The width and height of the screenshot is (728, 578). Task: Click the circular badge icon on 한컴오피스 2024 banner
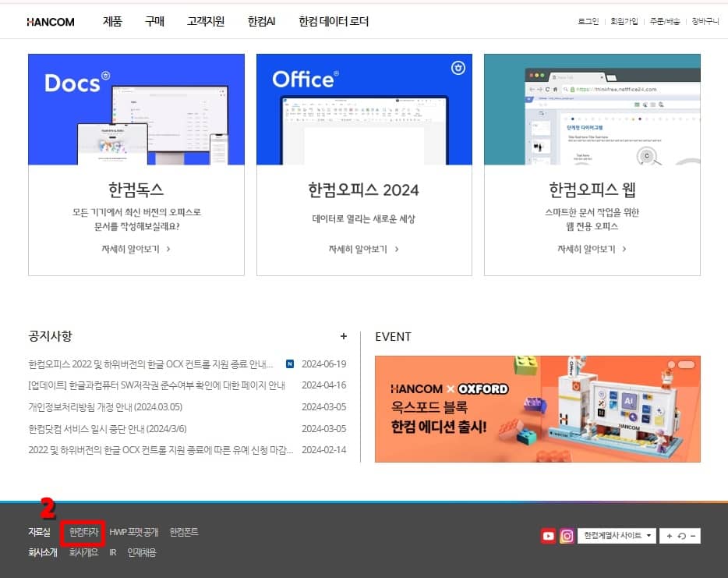tap(460, 66)
